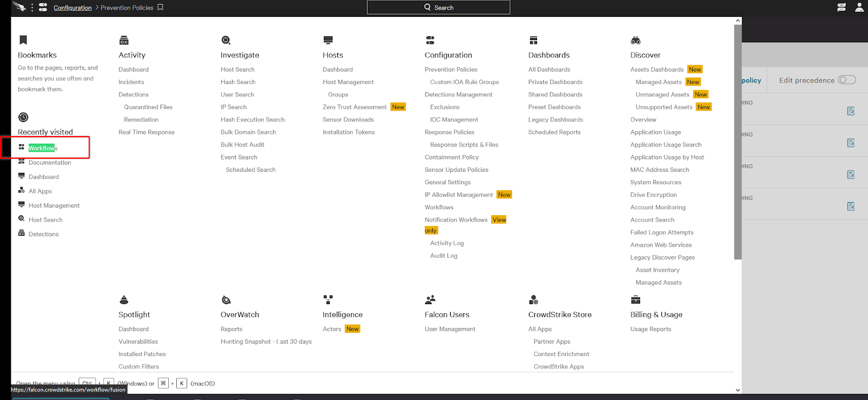Click the icon beside recently visited Host Search

22,218
